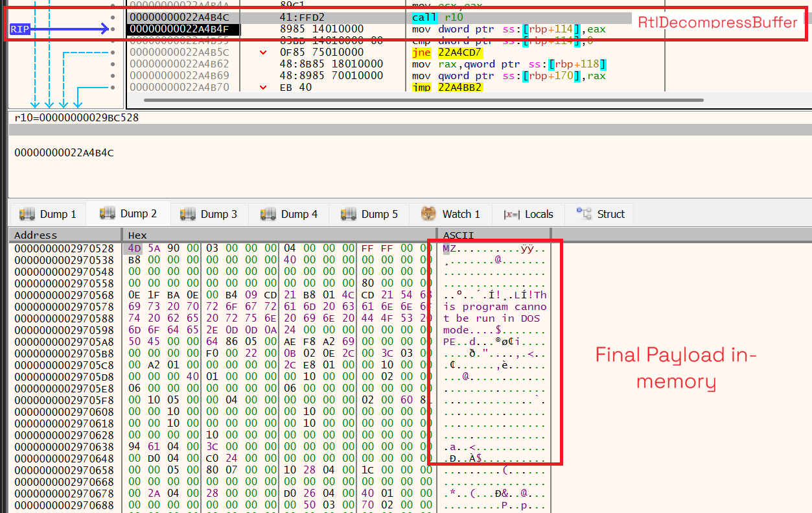
Task: Select the Dump 2 tab
Action: (128, 213)
